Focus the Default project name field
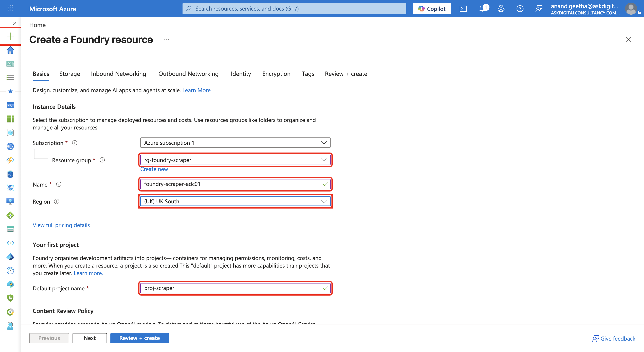Screen dimensions: 644x352 tap(235, 288)
